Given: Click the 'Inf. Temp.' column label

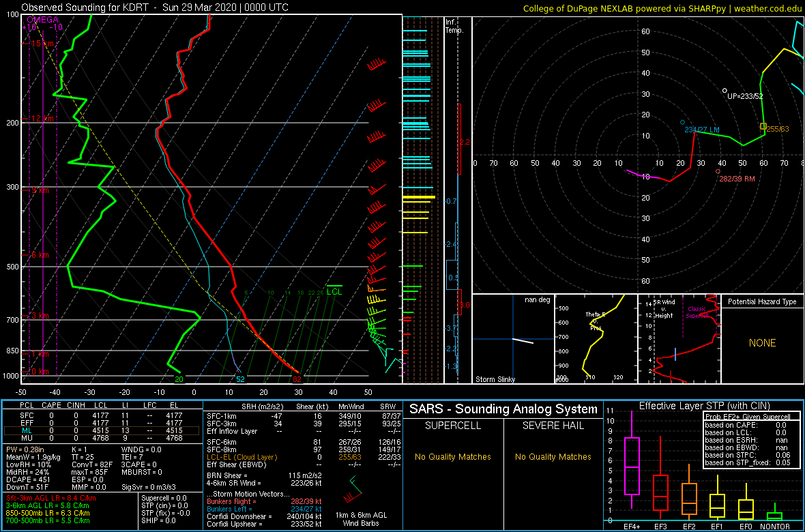Looking at the screenshot, I should [454, 26].
